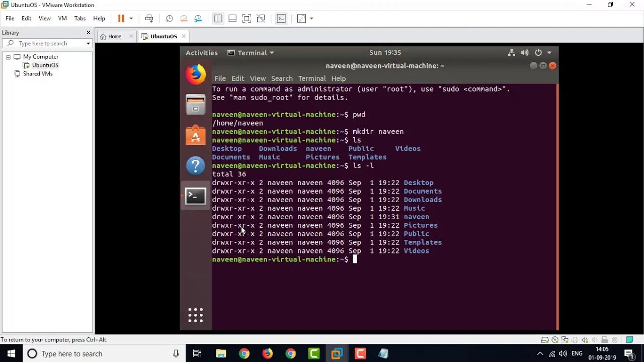Select the Terminal icon in the dock
The width and height of the screenshot is (644, 362).
click(x=196, y=196)
